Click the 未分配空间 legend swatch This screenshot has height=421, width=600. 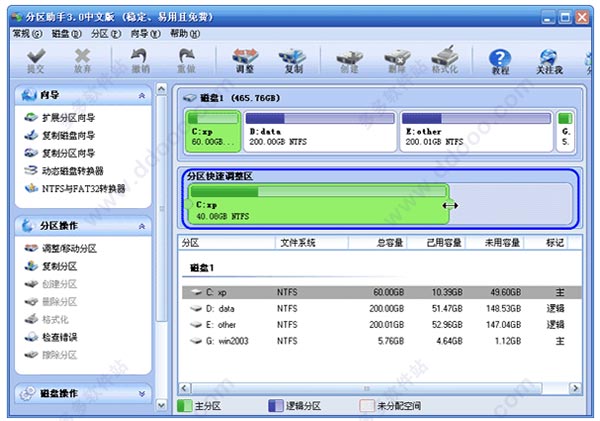click(x=367, y=406)
